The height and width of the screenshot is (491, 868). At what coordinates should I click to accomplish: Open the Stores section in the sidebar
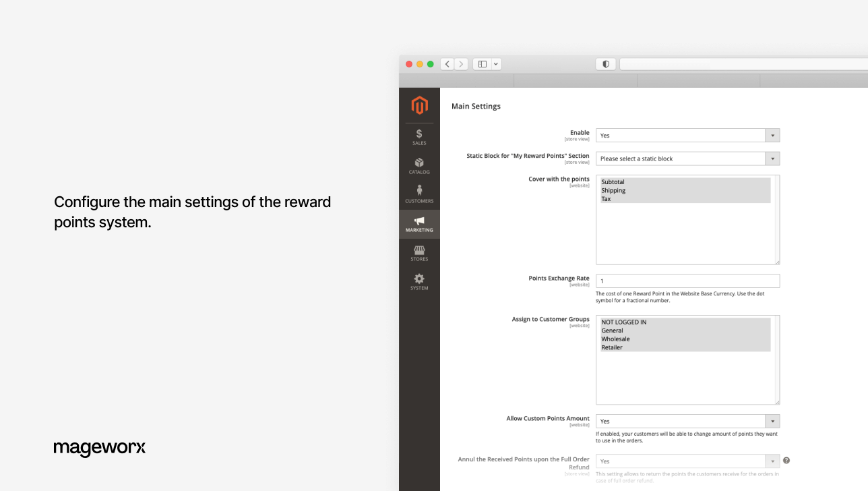pyautogui.click(x=419, y=252)
